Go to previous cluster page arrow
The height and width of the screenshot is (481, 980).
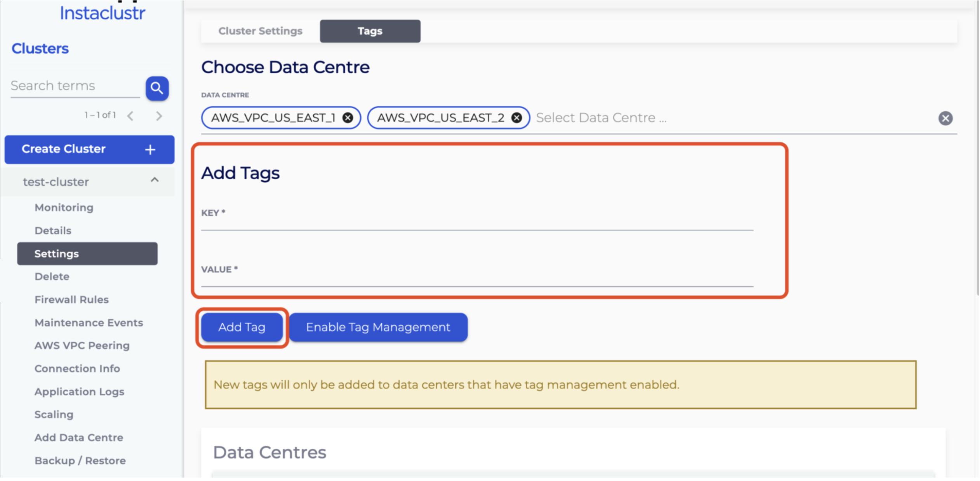tap(131, 116)
